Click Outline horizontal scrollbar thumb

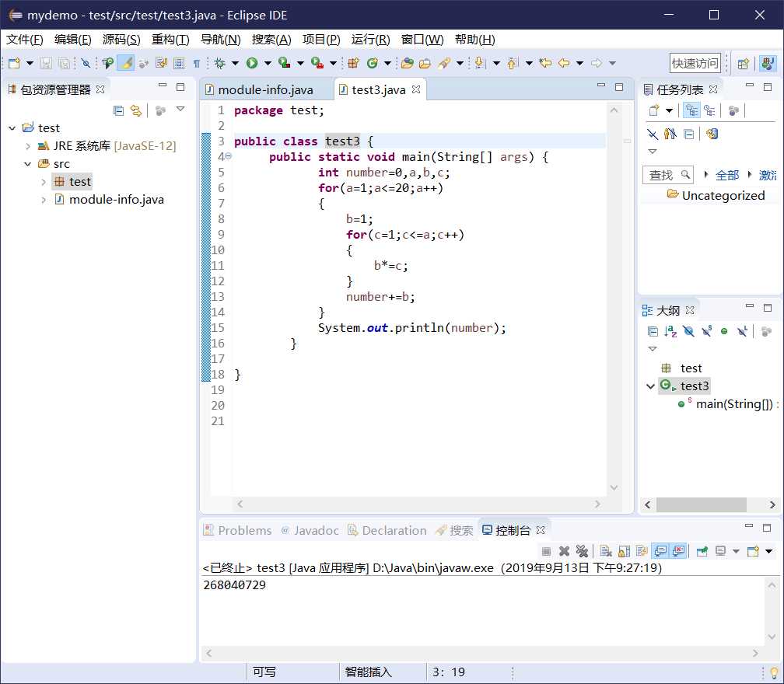[701, 504]
